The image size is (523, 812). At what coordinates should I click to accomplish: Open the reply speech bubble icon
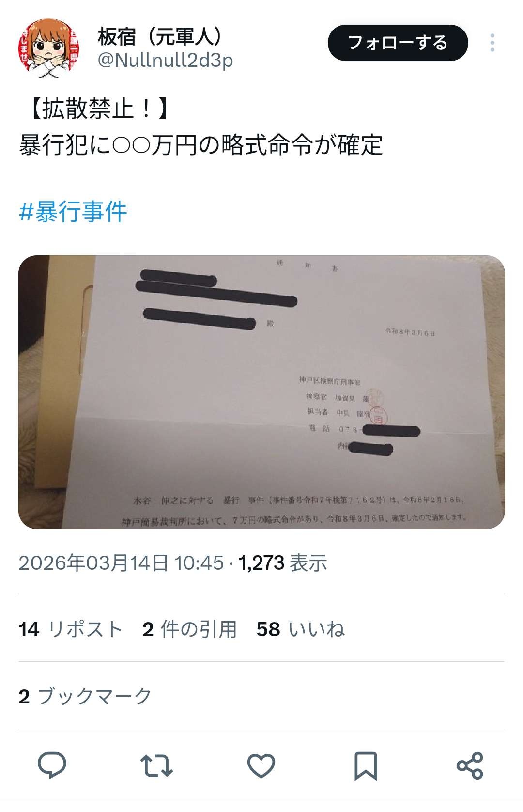52,765
